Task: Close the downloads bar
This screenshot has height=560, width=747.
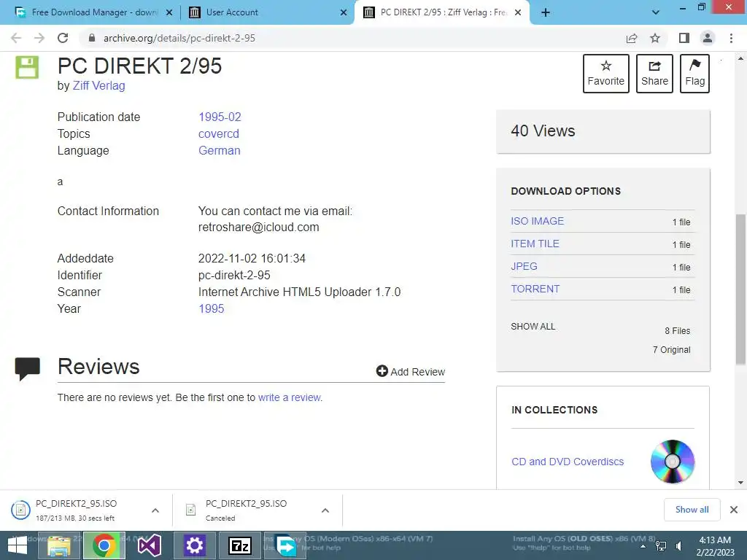Action: click(734, 510)
